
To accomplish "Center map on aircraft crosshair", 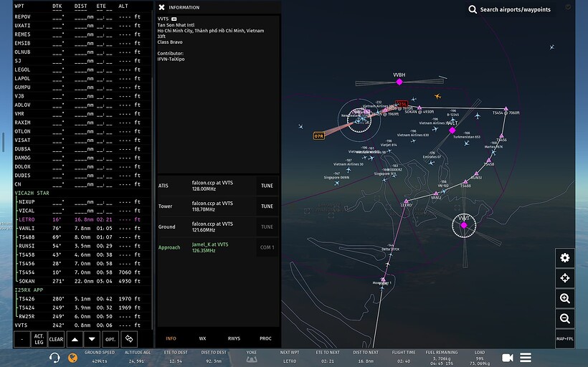I will click(x=565, y=278).
